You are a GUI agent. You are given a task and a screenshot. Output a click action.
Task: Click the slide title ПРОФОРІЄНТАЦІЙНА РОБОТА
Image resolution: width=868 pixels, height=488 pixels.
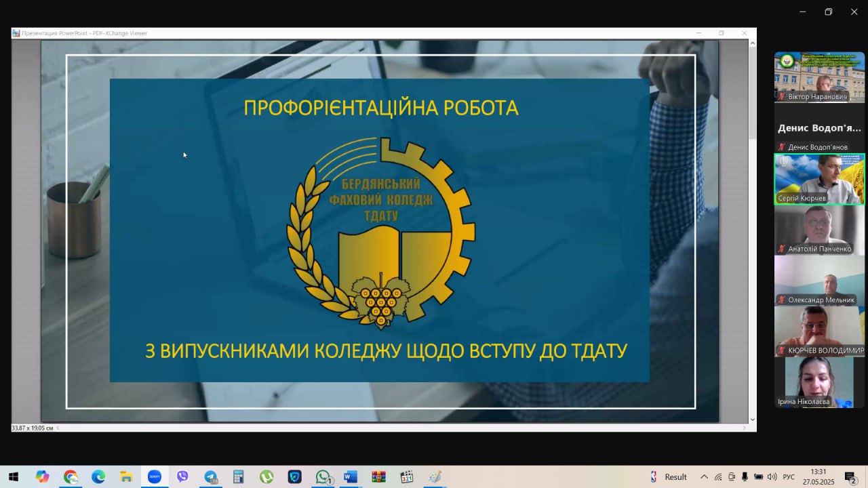(x=381, y=108)
